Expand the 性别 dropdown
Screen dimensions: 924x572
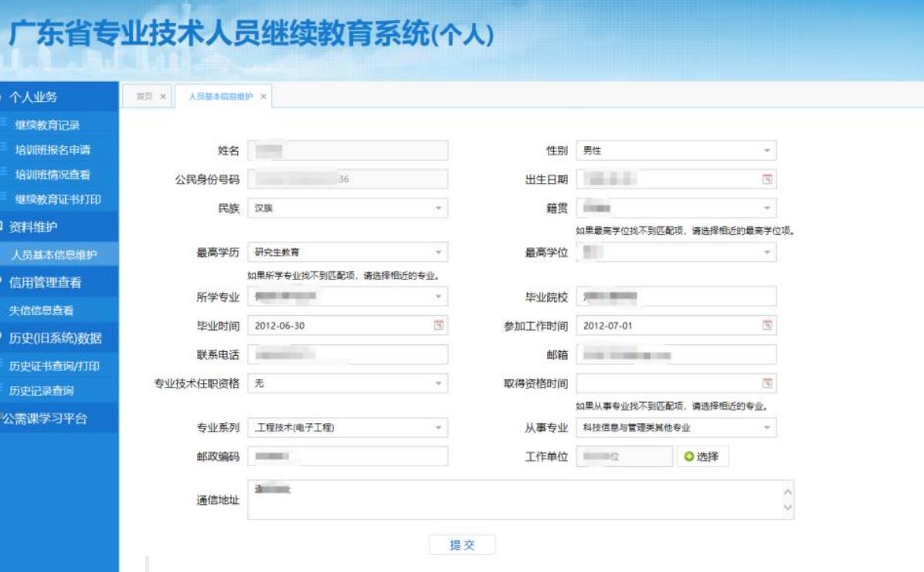click(x=766, y=151)
